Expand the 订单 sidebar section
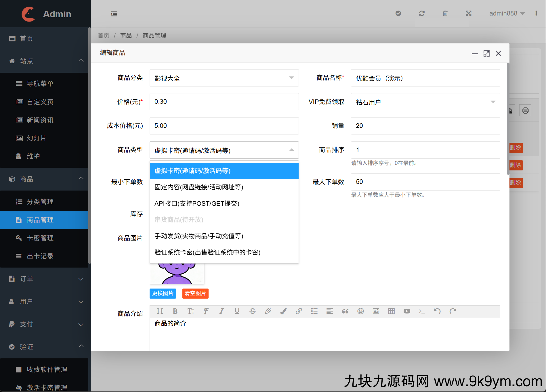The width and height of the screenshot is (546, 392). 45,279
